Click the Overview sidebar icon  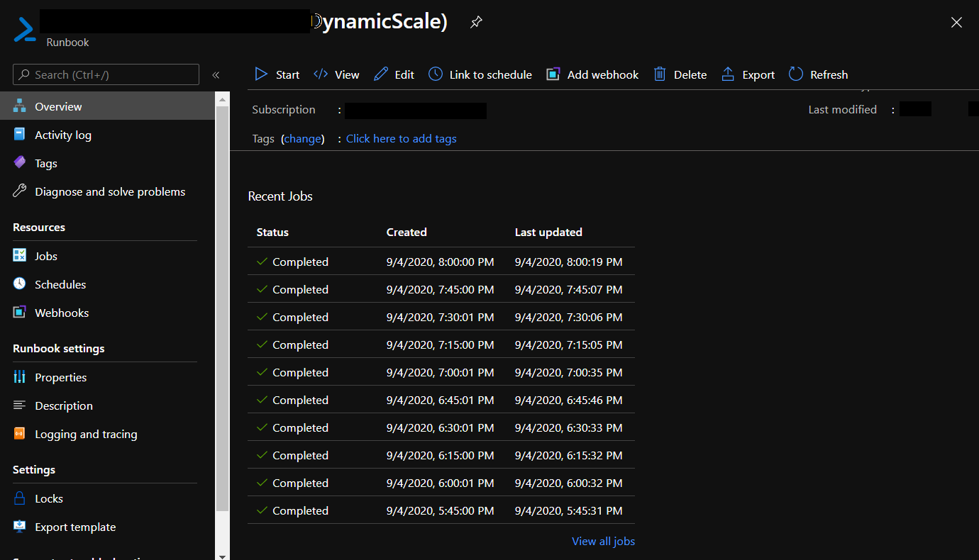20,106
